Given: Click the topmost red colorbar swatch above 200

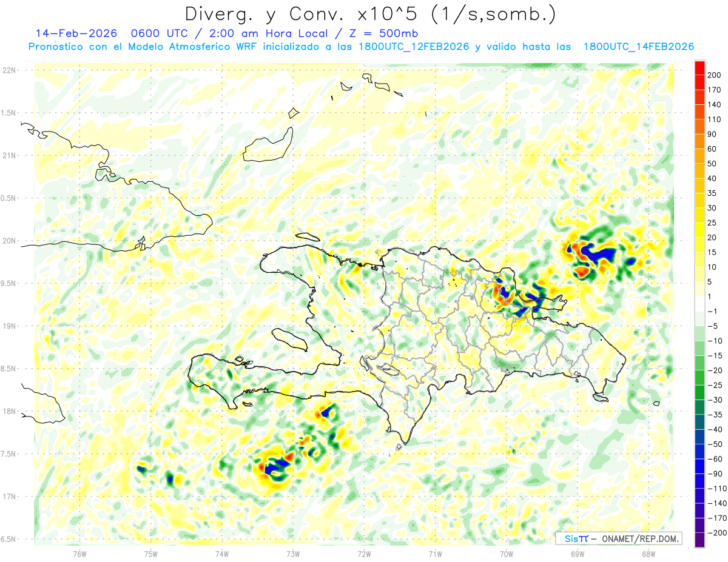Looking at the screenshot, I should pyautogui.click(x=699, y=67).
